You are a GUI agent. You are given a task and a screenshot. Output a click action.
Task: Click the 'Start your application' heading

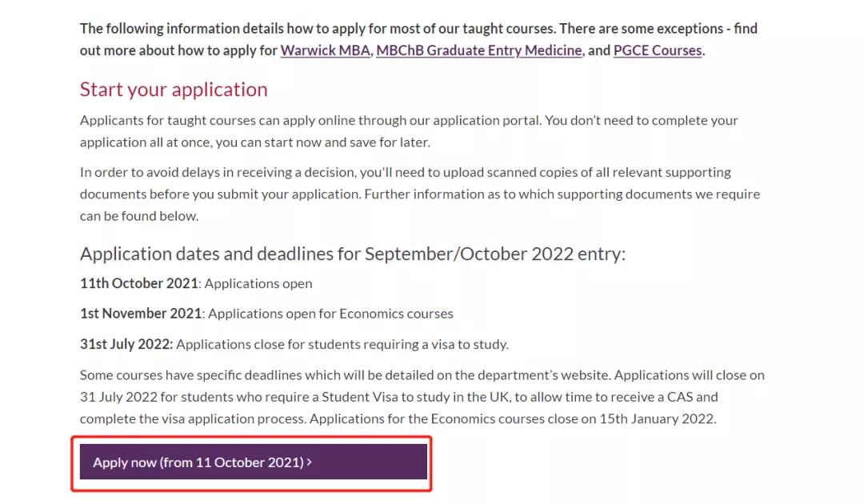174,89
